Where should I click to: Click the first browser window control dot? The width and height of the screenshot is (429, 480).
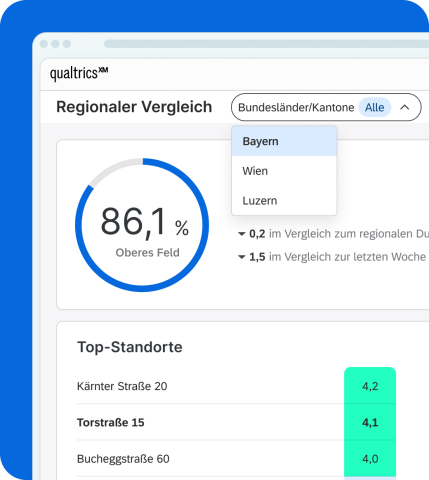coord(44,44)
